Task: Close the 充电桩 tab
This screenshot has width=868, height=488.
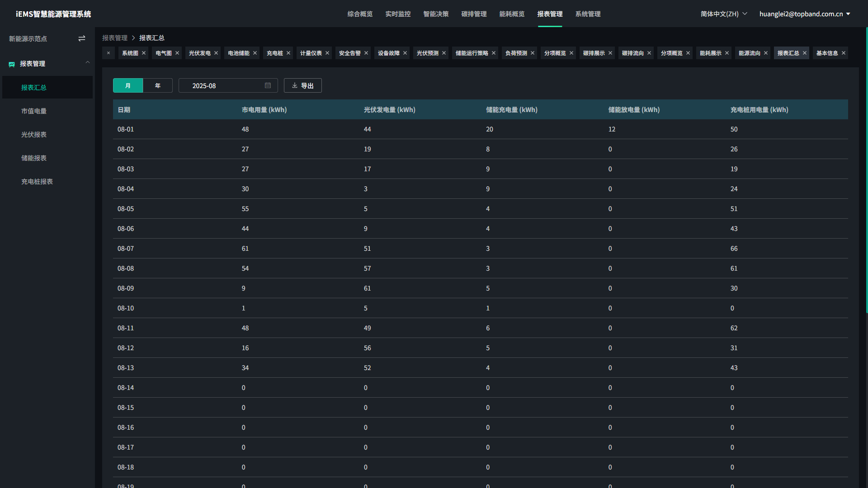Action: coord(288,53)
